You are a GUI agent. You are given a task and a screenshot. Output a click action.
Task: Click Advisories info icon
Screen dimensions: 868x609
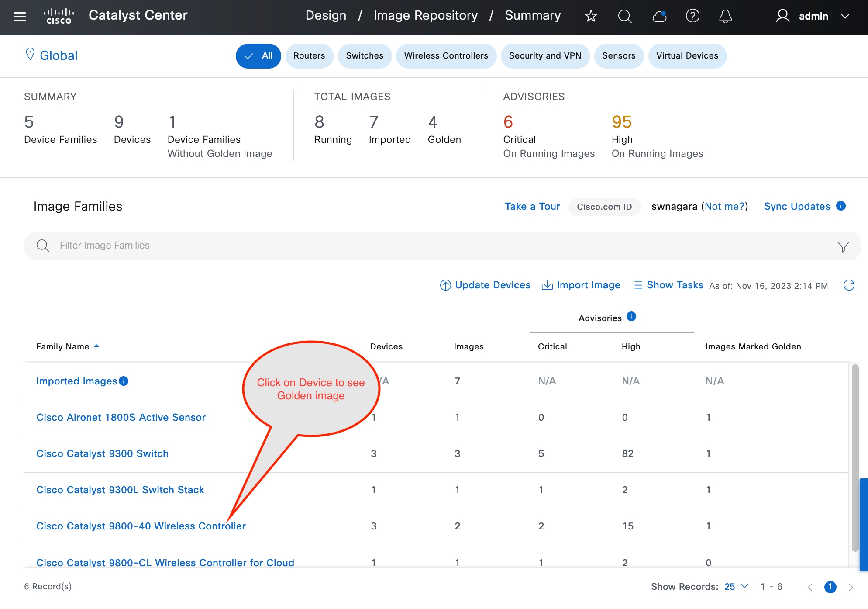coord(631,316)
